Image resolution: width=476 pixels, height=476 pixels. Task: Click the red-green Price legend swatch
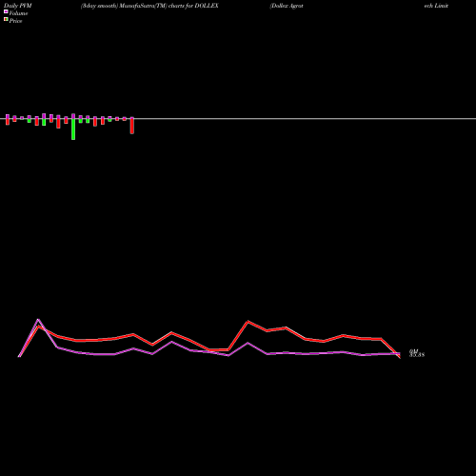pos(6,19)
